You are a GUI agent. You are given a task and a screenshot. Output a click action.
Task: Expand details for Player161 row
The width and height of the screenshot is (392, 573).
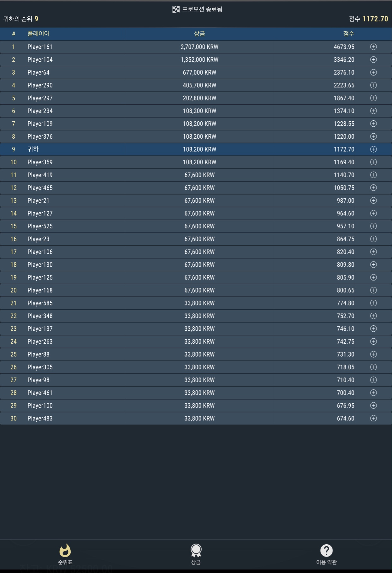tap(373, 47)
